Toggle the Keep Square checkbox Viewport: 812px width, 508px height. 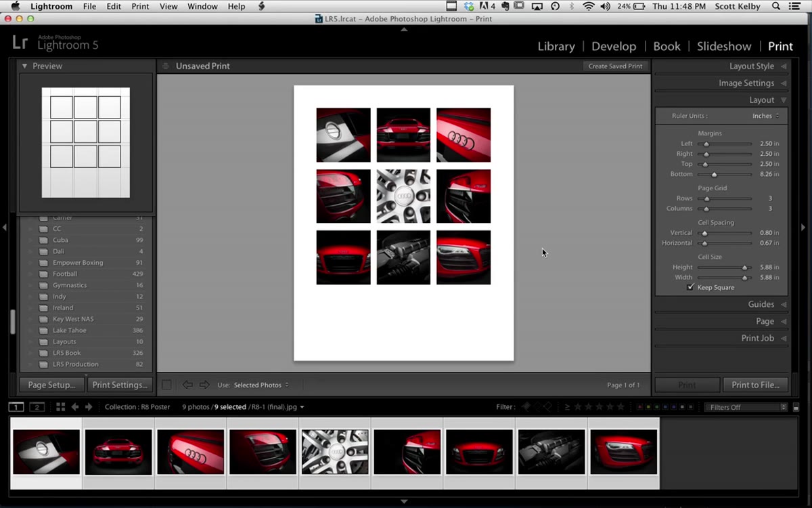[690, 287]
